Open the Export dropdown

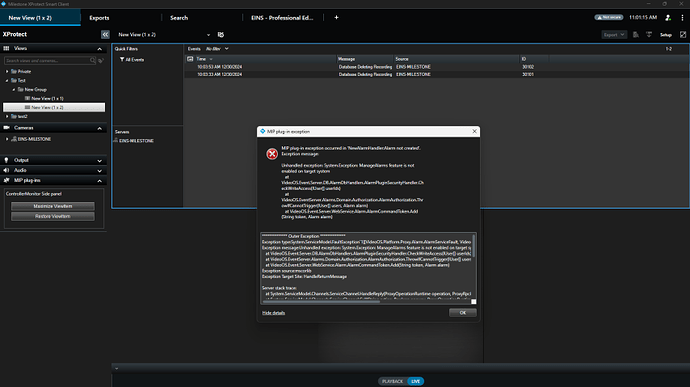point(614,34)
